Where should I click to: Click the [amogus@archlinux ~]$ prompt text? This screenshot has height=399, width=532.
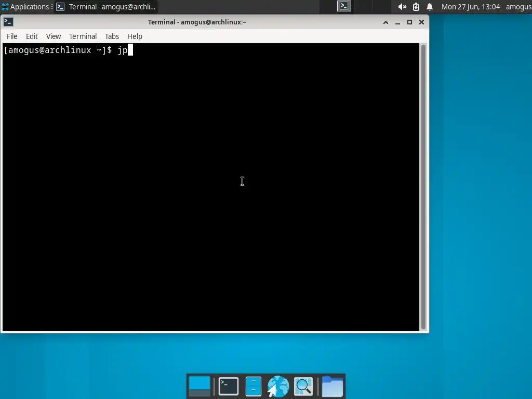coord(58,50)
